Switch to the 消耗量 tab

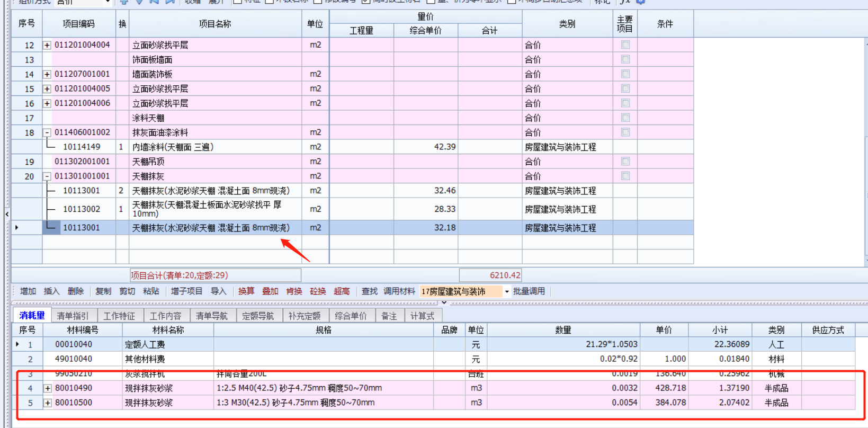pyautogui.click(x=32, y=315)
